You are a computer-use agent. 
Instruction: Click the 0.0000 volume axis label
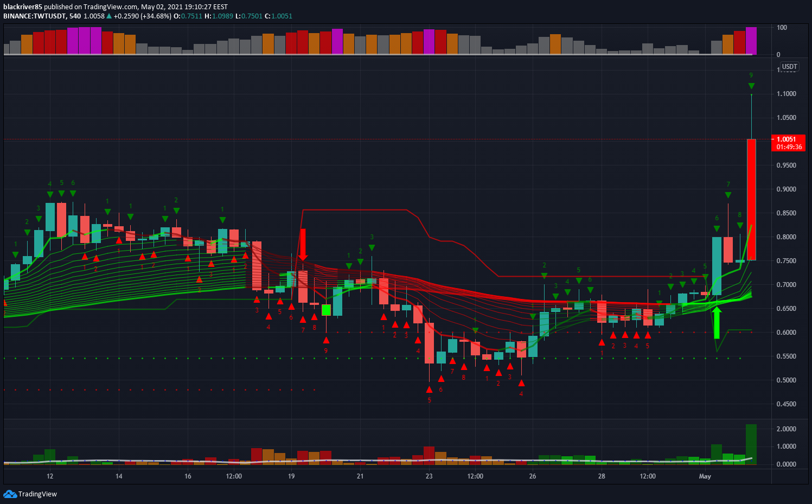787,464
